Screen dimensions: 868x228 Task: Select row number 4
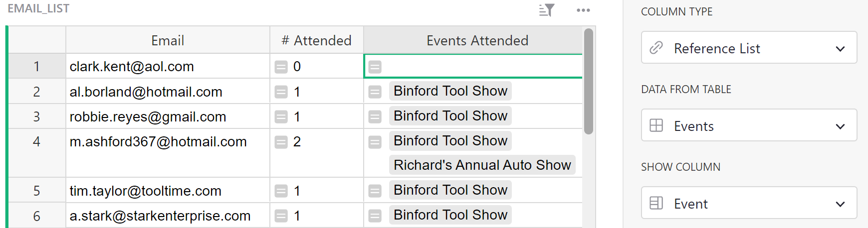pos(36,142)
